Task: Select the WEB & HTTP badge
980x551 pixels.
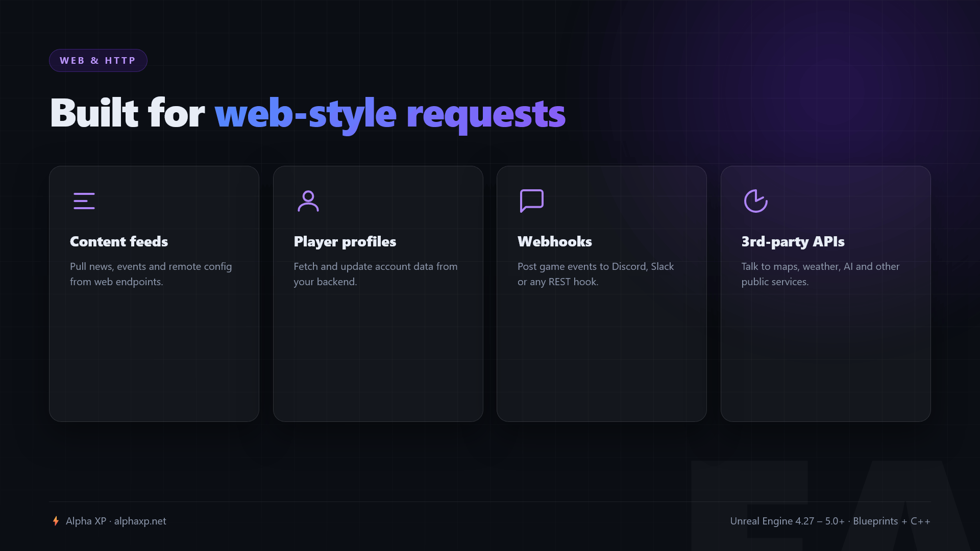Action: coord(98,60)
